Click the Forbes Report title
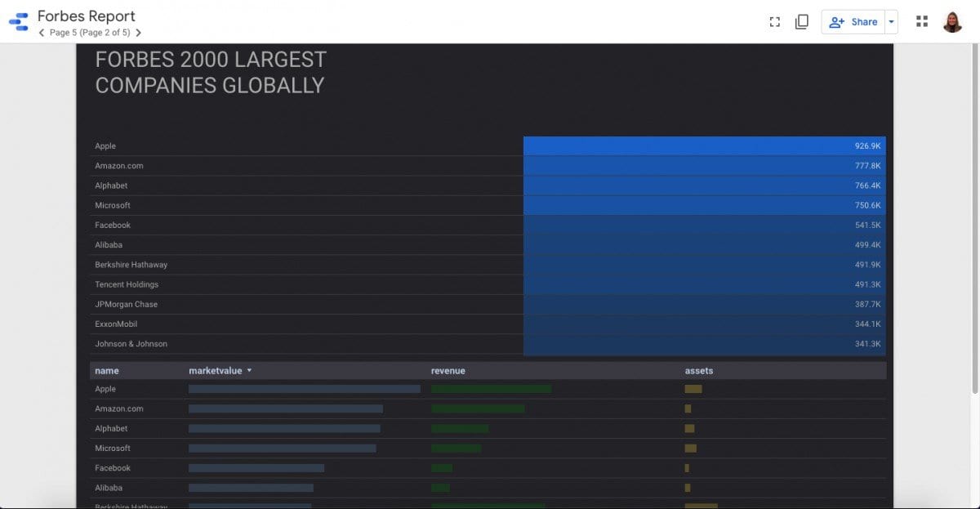The width and height of the screenshot is (980, 509). pos(87,16)
